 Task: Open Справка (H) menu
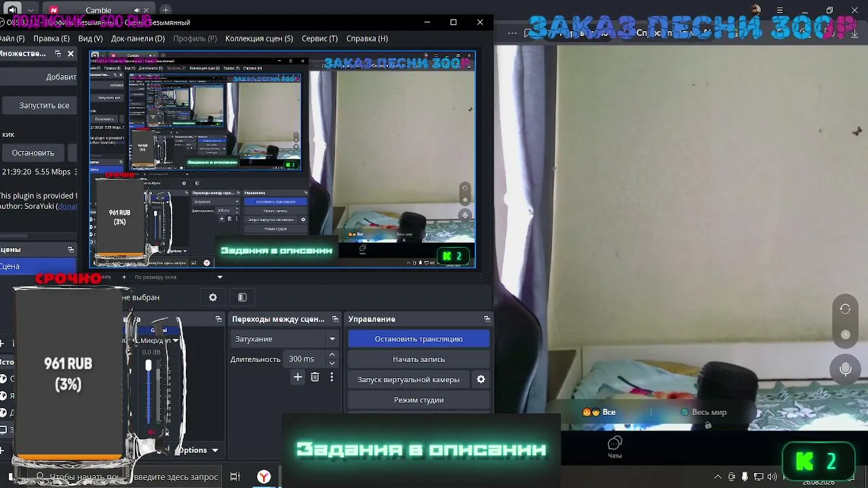pyautogui.click(x=367, y=39)
